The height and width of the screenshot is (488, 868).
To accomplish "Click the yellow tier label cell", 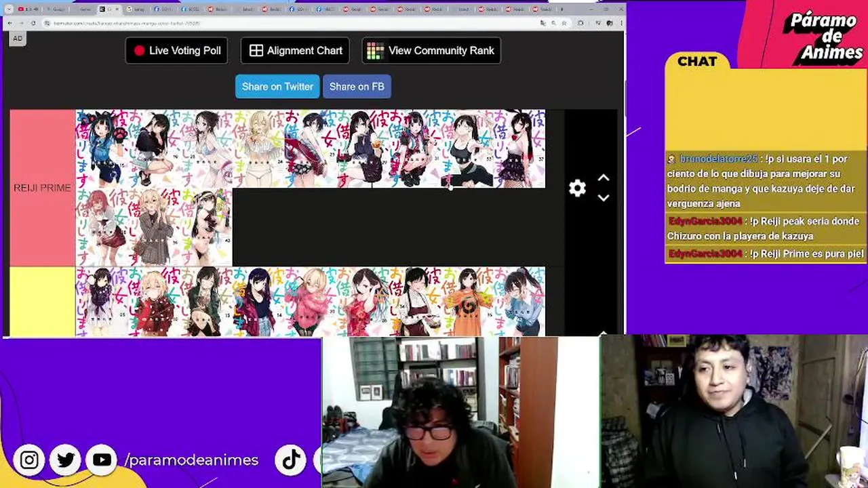I will coord(42,302).
